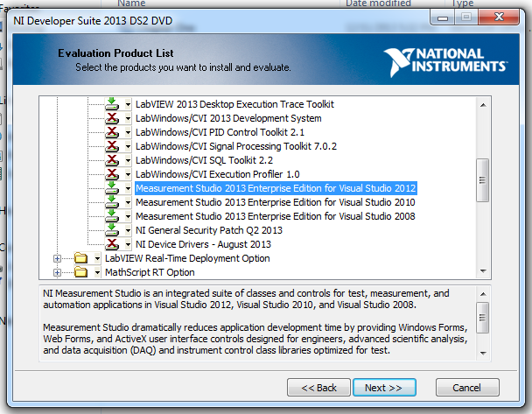This screenshot has height=414, width=532.
Task: Open install-state dropdown for LabWindows/CVI Signal Processing Toolkit
Action: tap(128, 146)
